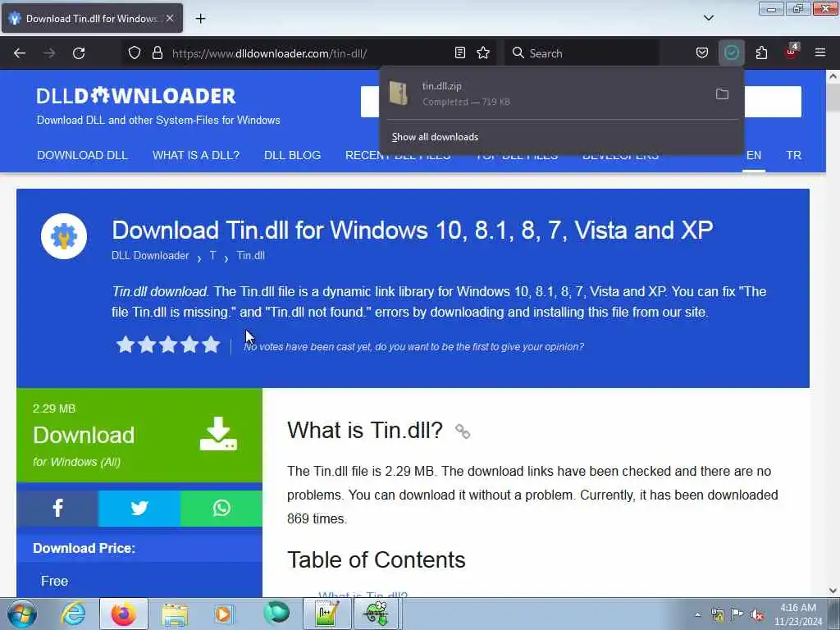840x630 pixels.
Task: Click the 'Download Price:' heading
Action: 84,548
